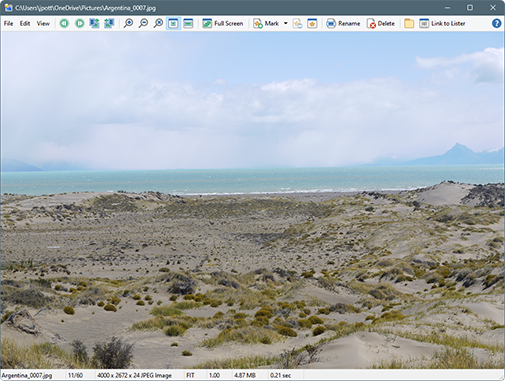This screenshot has height=381, width=505.
Task: Click the zoom out magnifier icon
Action: point(143,23)
